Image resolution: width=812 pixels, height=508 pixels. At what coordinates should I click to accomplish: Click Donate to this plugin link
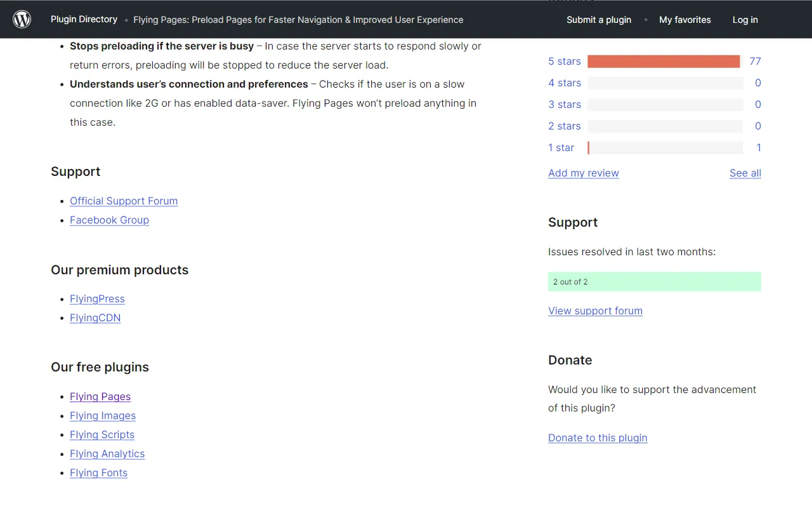pyautogui.click(x=598, y=438)
